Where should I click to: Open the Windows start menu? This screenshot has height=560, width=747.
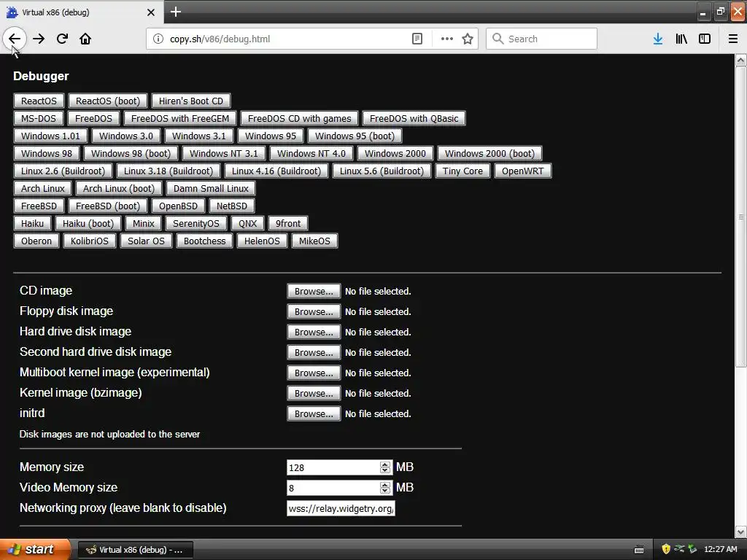(34, 550)
